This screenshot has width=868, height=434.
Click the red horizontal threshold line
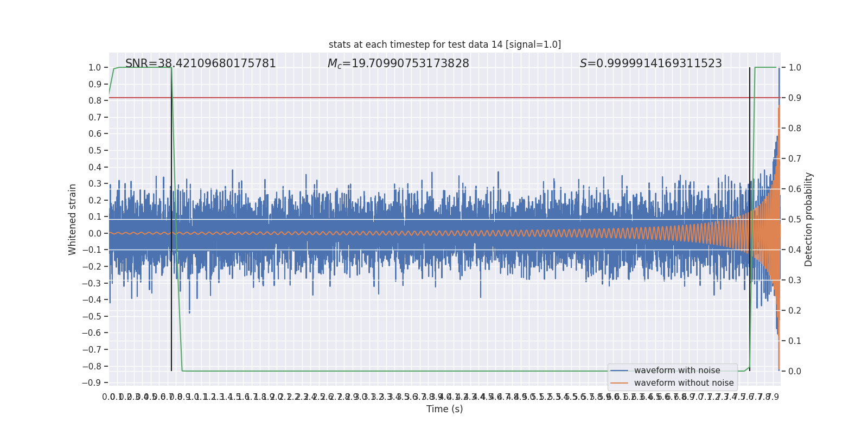pyautogui.click(x=434, y=98)
